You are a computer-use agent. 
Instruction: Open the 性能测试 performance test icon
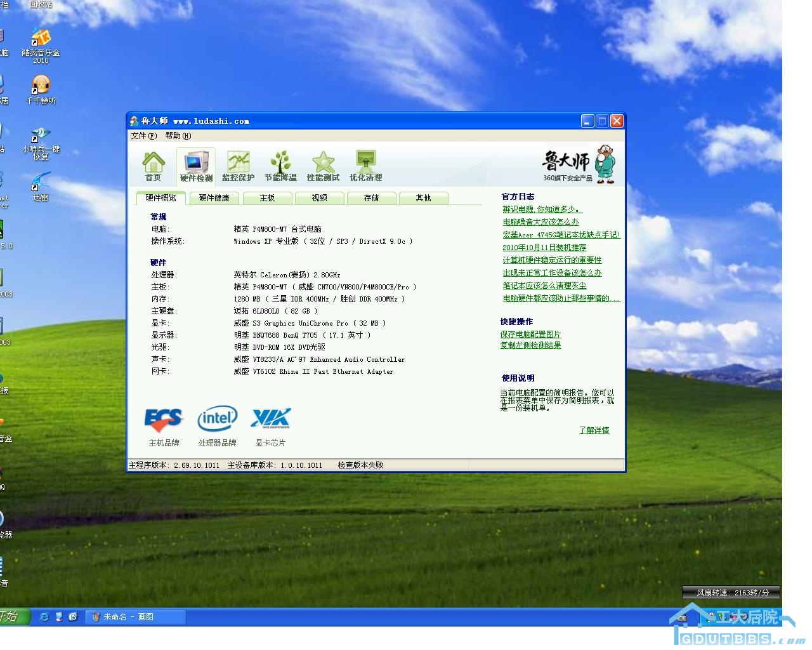[x=323, y=166]
